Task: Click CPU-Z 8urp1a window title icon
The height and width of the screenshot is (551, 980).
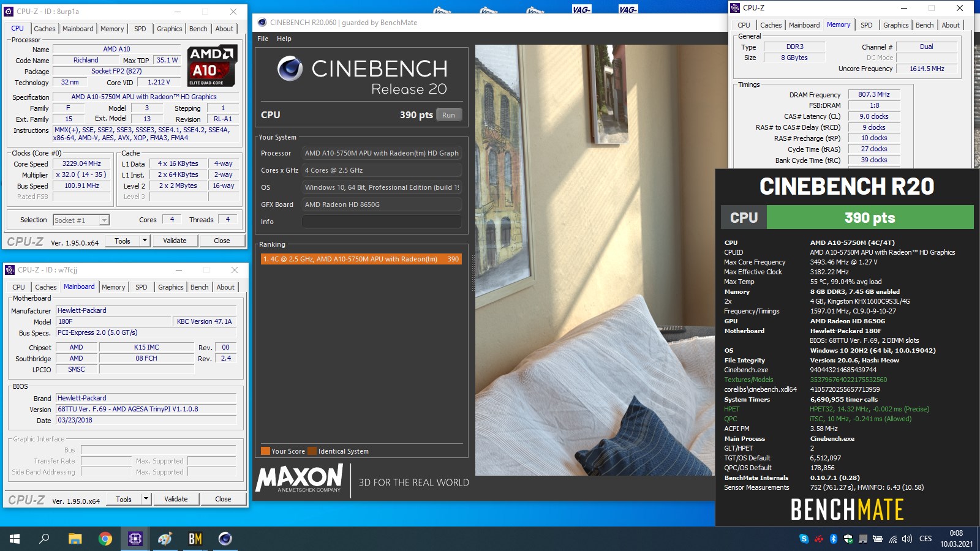Action: [x=9, y=12]
